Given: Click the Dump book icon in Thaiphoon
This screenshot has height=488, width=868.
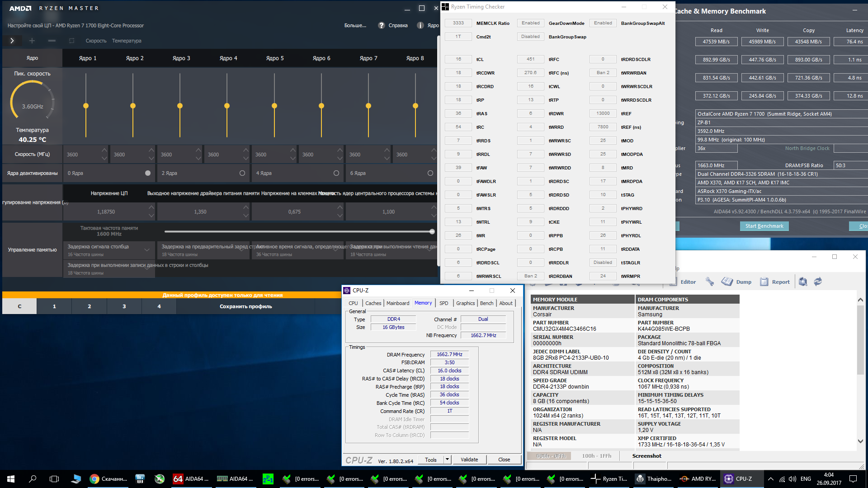Looking at the screenshot, I should [x=727, y=282].
